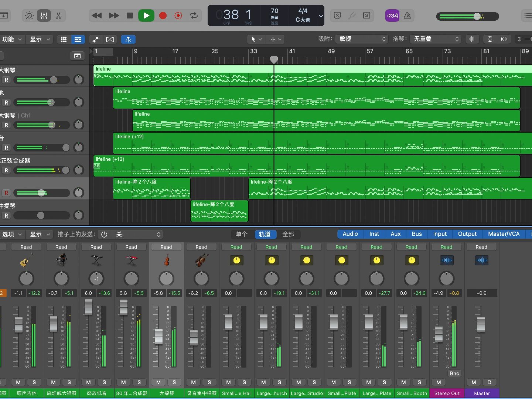Toggle the sends on faders power button
The height and width of the screenshot is (399, 532).
coord(104,234)
